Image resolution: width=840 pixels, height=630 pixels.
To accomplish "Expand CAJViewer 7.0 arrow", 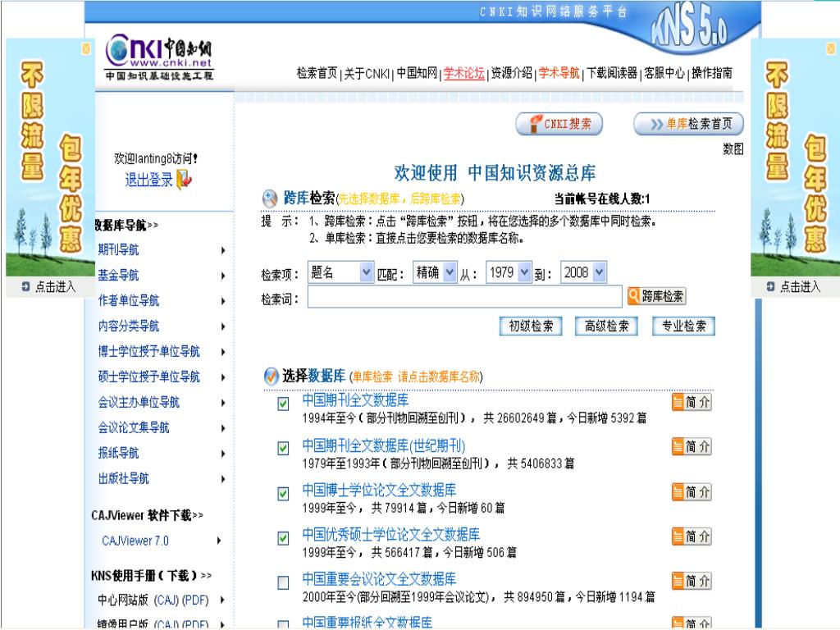I will pos(219,541).
